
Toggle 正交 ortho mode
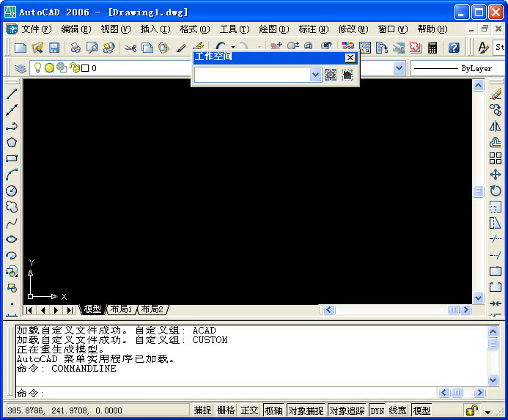tap(249, 410)
